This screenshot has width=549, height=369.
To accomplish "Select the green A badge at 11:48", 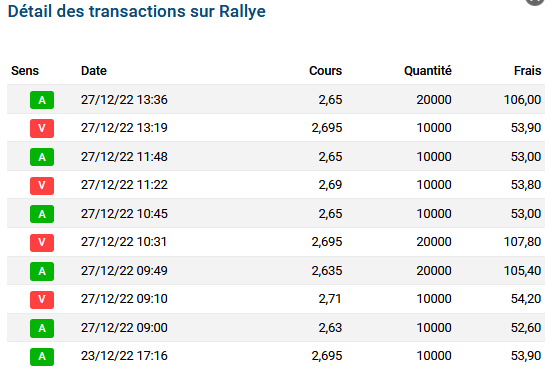I will pos(42,157).
